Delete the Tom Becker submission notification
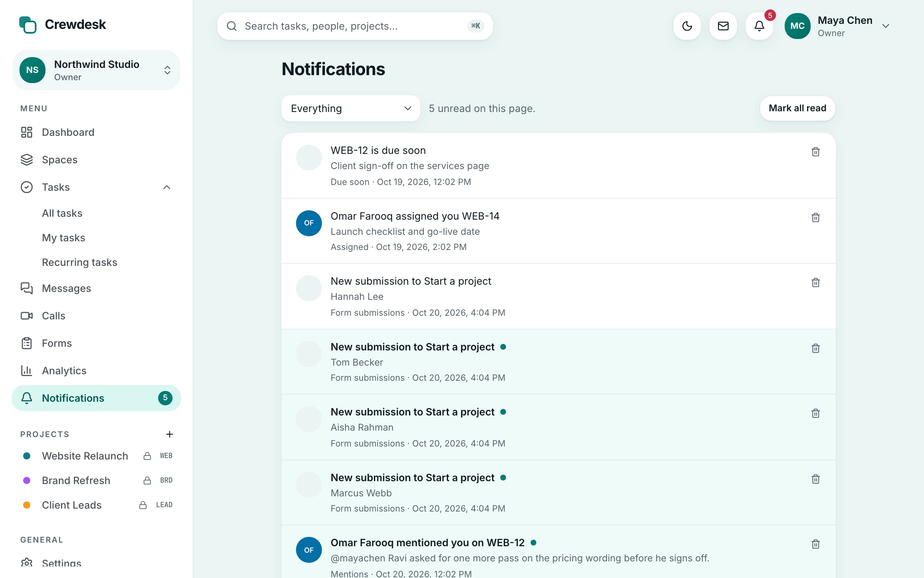 pos(816,348)
